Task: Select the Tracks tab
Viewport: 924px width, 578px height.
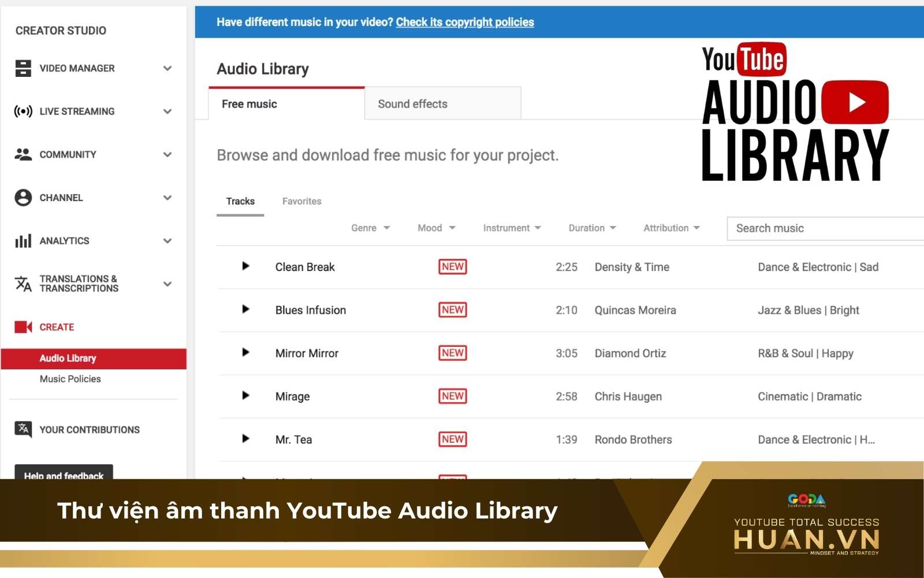Action: click(240, 201)
